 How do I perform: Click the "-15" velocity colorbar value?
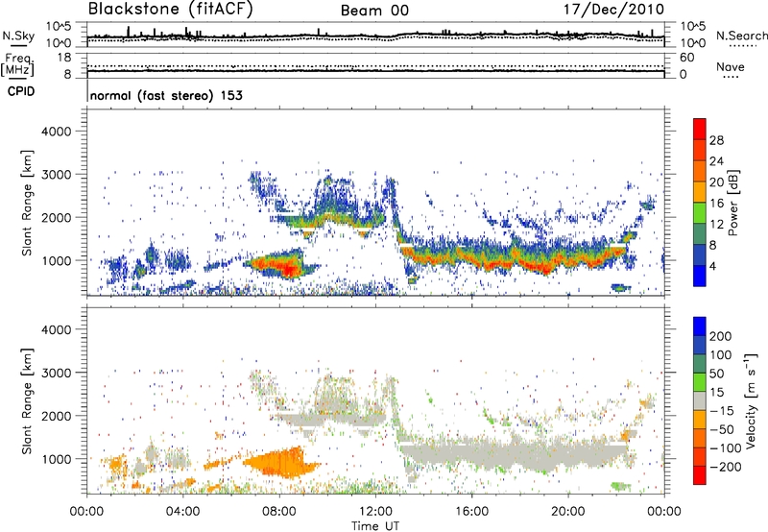click(721, 411)
